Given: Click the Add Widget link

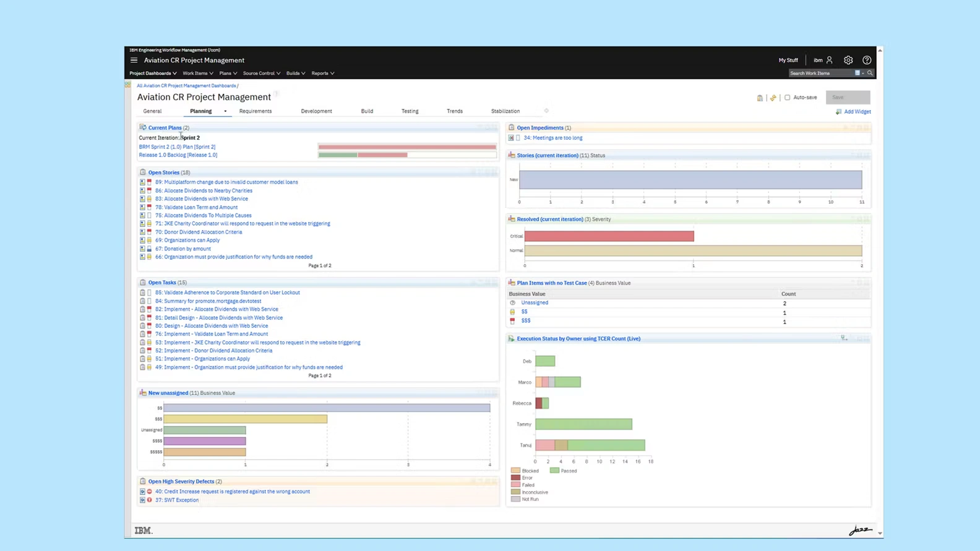Looking at the screenshot, I should (857, 112).
